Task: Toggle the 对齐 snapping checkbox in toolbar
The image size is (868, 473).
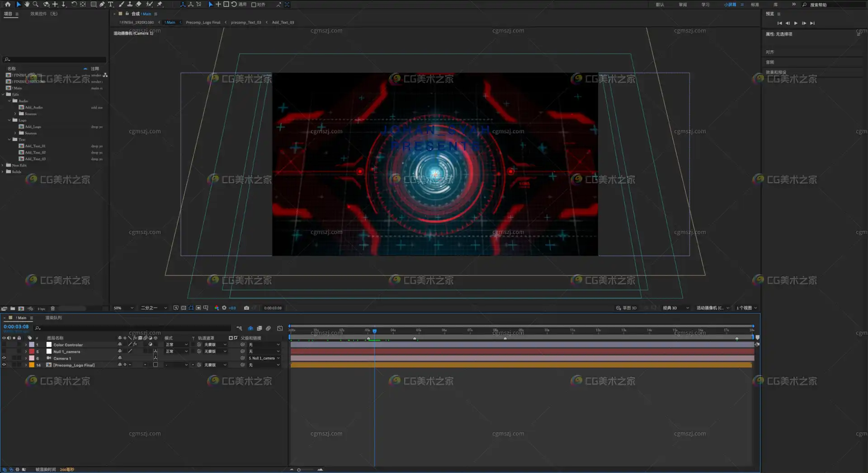Action: click(254, 5)
